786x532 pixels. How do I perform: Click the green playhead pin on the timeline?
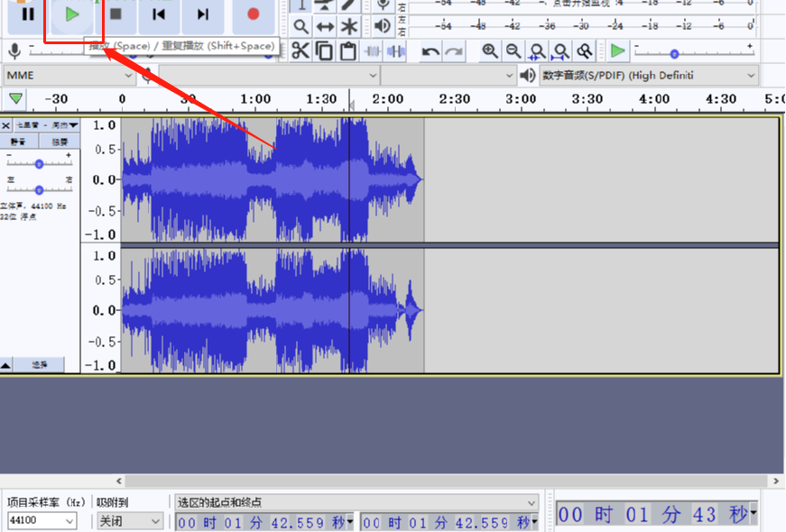[x=15, y=98]
